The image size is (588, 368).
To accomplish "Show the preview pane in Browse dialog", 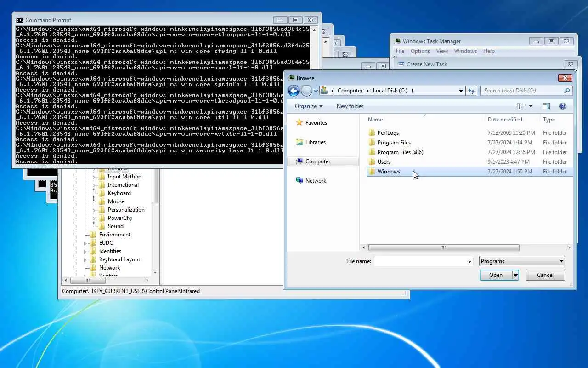I will [546, 106].
